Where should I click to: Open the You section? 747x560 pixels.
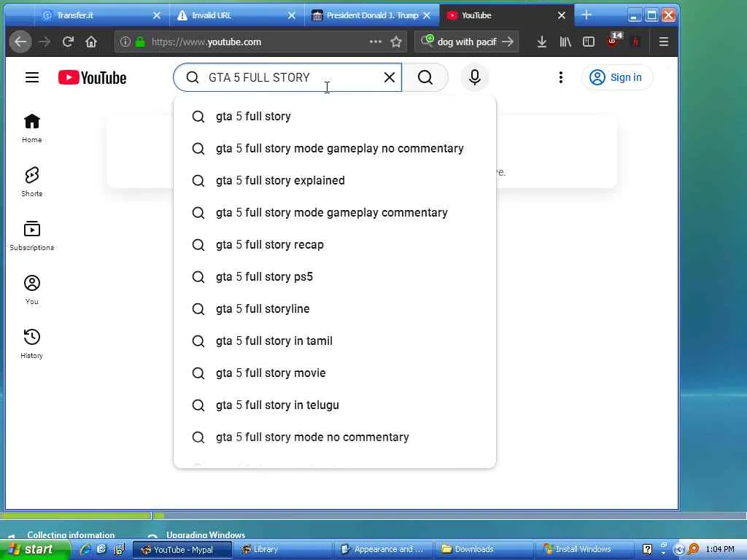click(32, 289)
